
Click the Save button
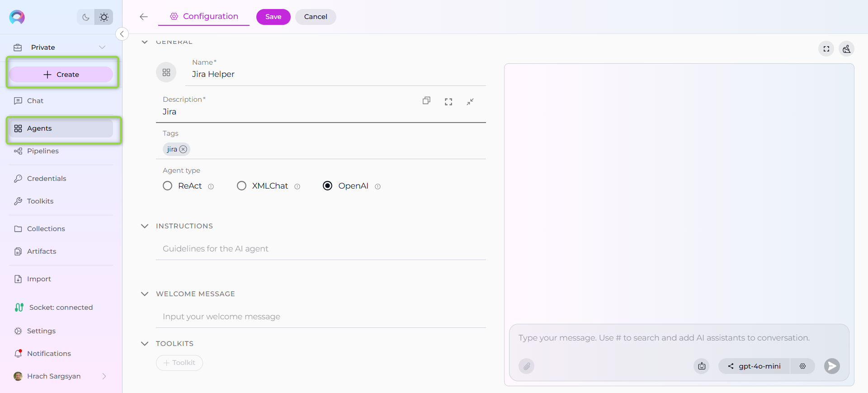(273, 17)
